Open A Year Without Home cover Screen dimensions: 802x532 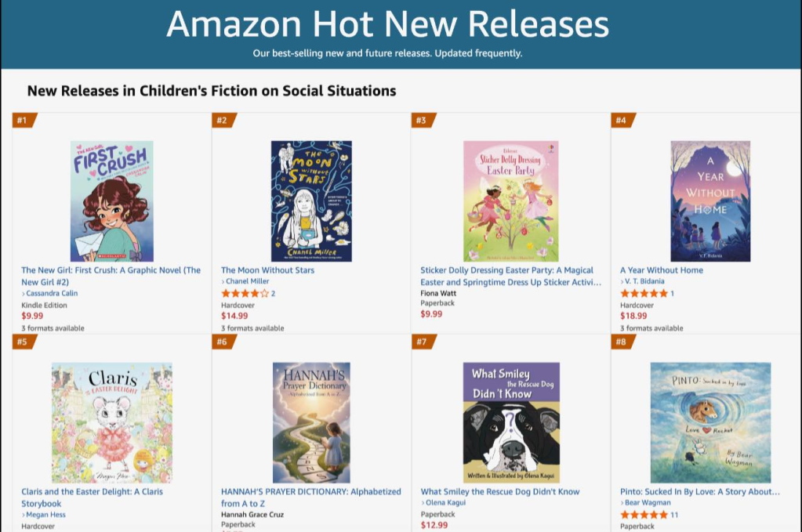click(x=710, y=201)
